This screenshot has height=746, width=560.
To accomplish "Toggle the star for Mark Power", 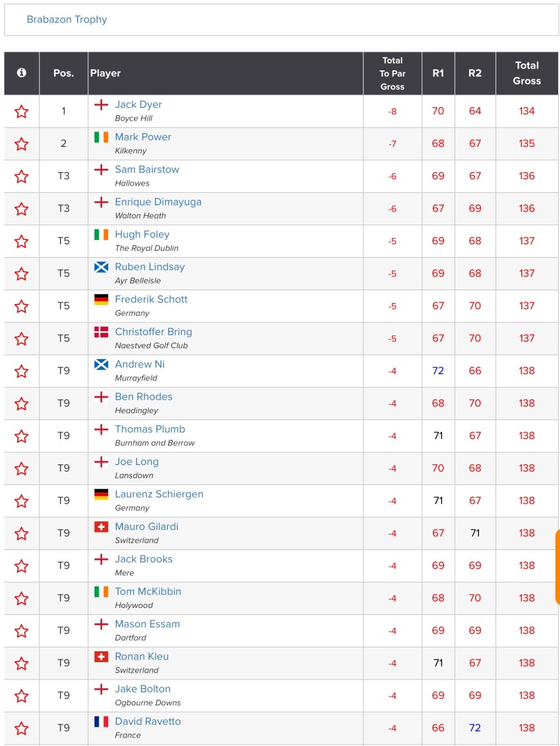I will click(x=21, y=144).
